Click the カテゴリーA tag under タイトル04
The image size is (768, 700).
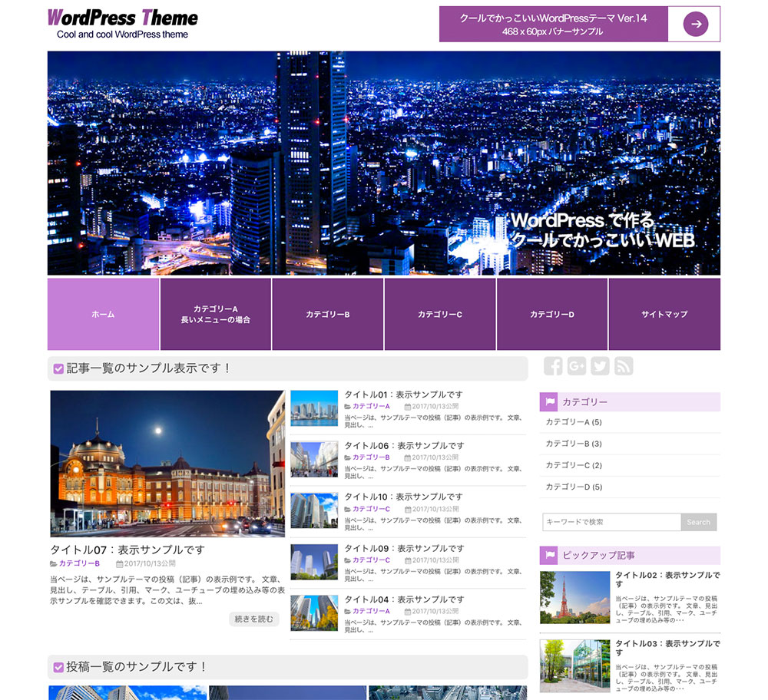[371, 611]
